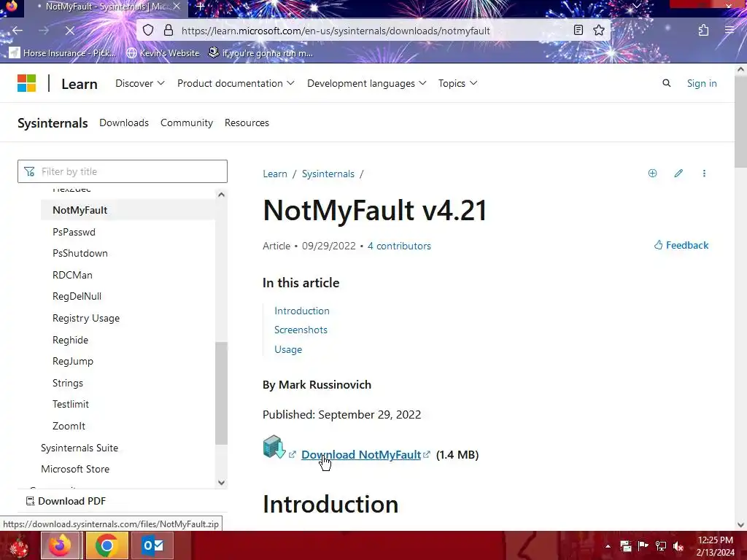The height and width of the screenshot is (560, 747).
Task: Click the Feedback thumbs-up button
Action: 681,245
